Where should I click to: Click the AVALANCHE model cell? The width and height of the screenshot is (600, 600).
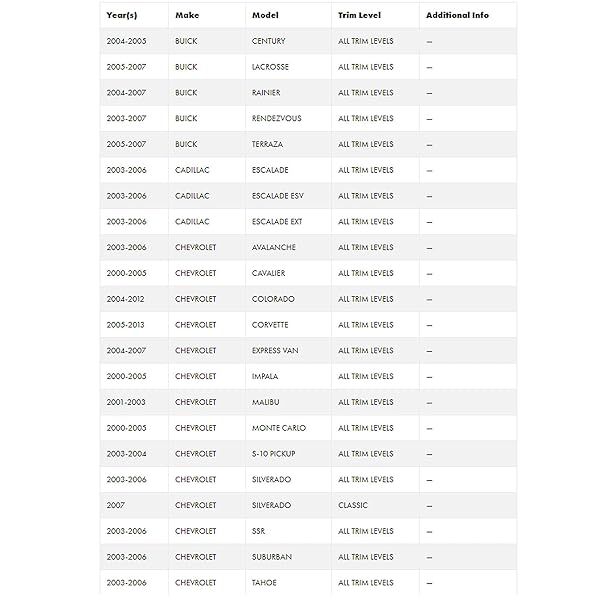pos(273,248)
